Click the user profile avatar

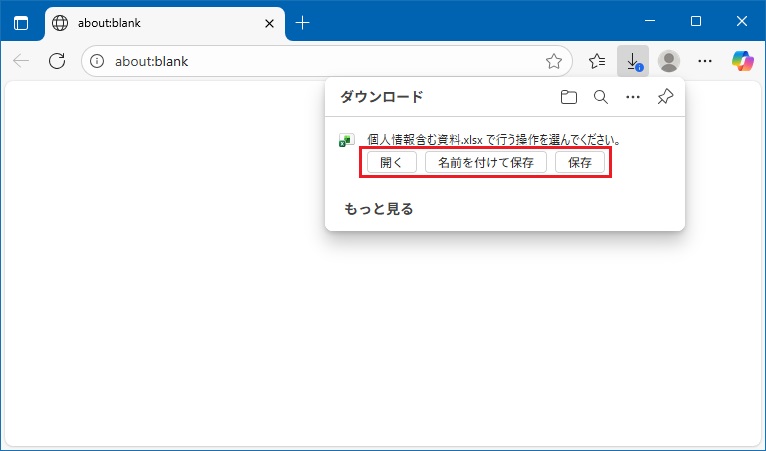point(669,61)
